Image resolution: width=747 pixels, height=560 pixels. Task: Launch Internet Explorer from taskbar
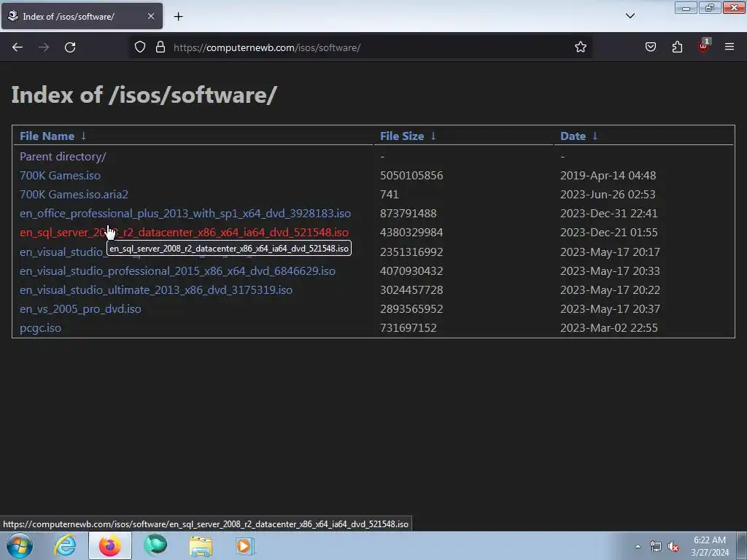[65, 545]
